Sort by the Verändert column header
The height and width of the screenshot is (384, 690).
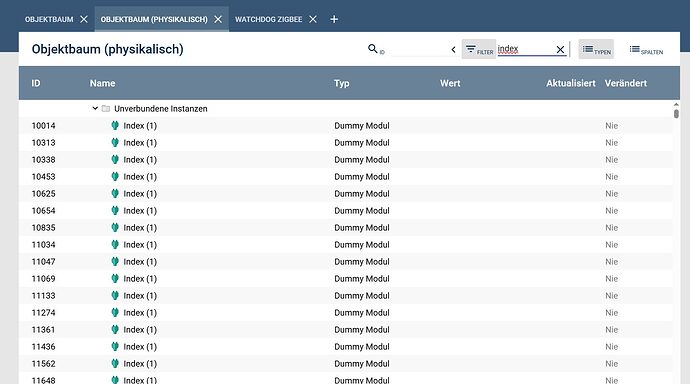click(x=626, y=83)
